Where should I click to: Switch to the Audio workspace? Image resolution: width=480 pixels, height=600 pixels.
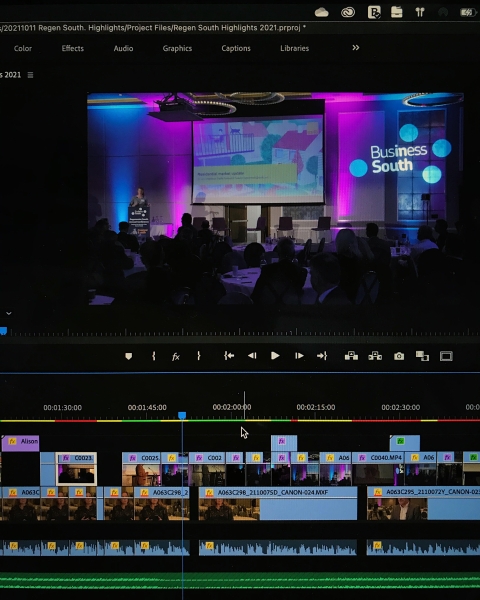tap(123, 49)
